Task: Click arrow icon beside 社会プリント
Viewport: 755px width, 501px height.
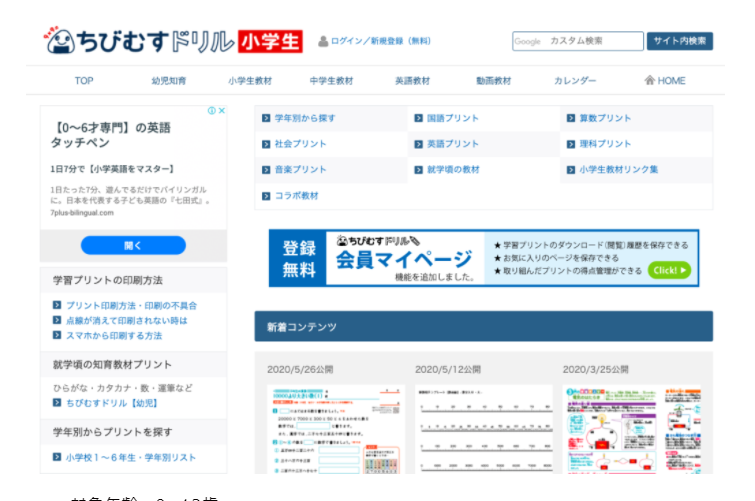Action: pos(266,145)
